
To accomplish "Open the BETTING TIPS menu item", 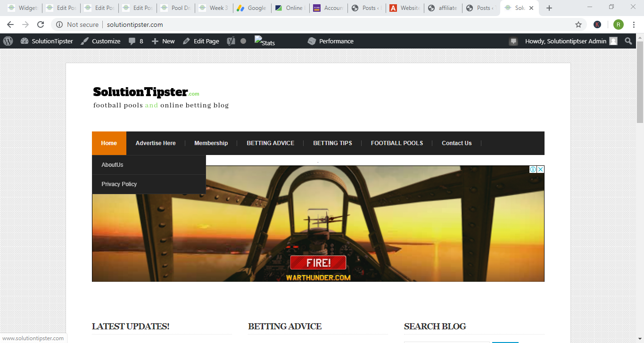I will click(333, 143).
